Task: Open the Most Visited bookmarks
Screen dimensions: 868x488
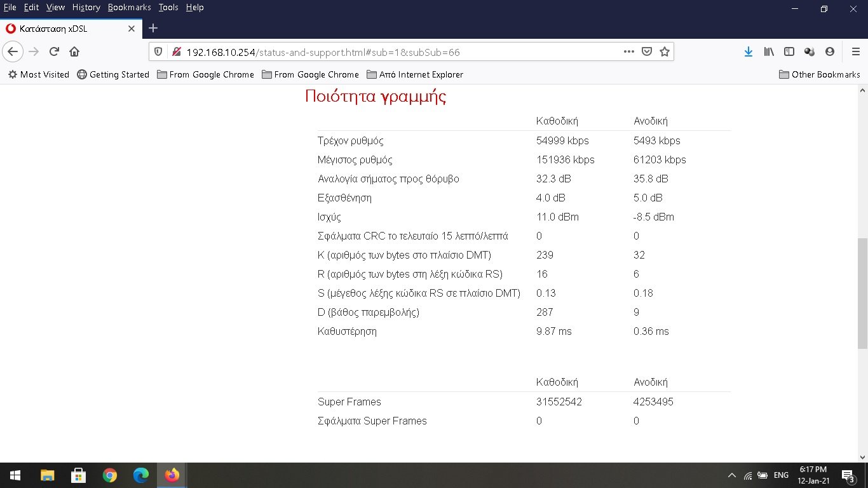Action: [x=38, y=74]
